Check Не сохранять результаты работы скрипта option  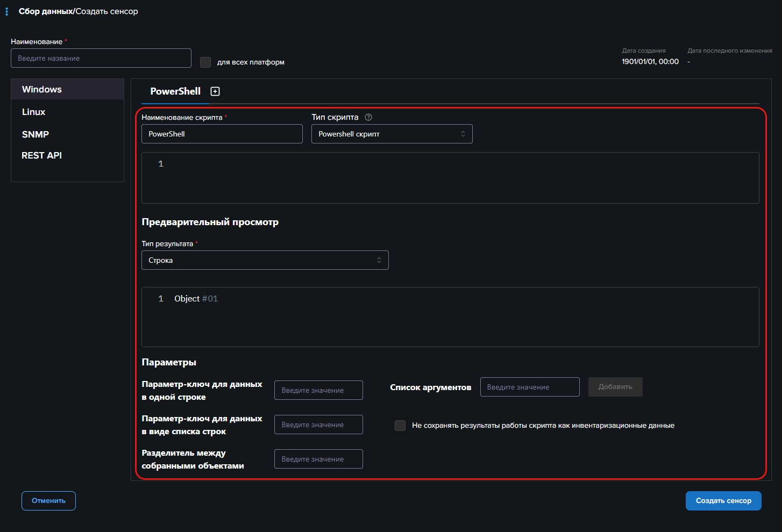pyautogui.click(x=400, y=426)
